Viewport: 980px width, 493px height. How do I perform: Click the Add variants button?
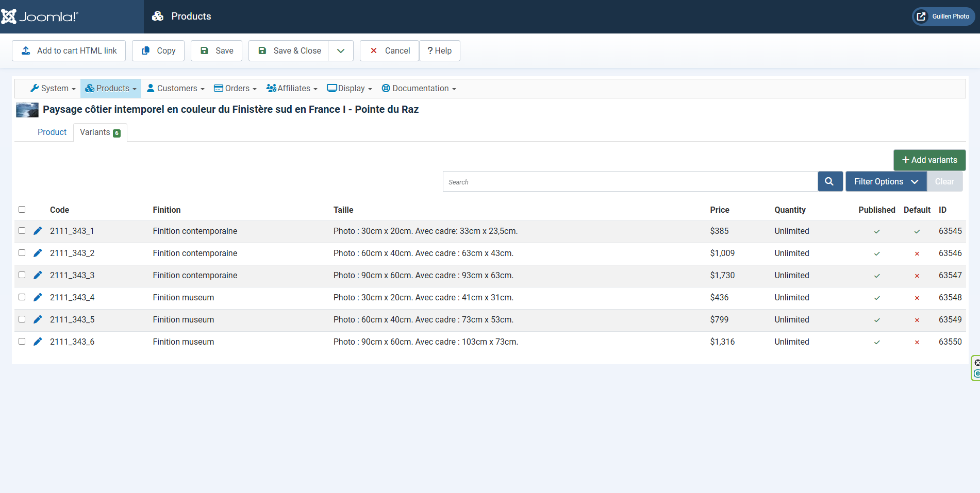929,160
